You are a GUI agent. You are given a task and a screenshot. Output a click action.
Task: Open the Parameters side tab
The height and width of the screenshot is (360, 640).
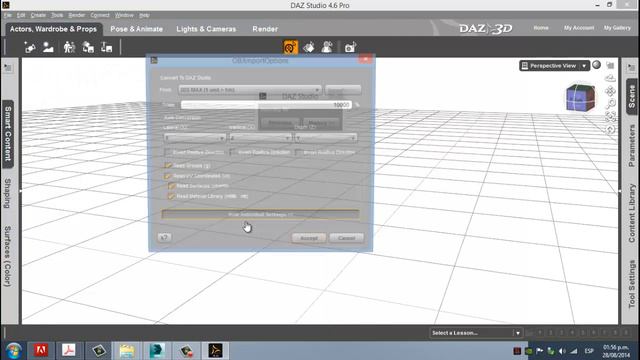(632, 146)
